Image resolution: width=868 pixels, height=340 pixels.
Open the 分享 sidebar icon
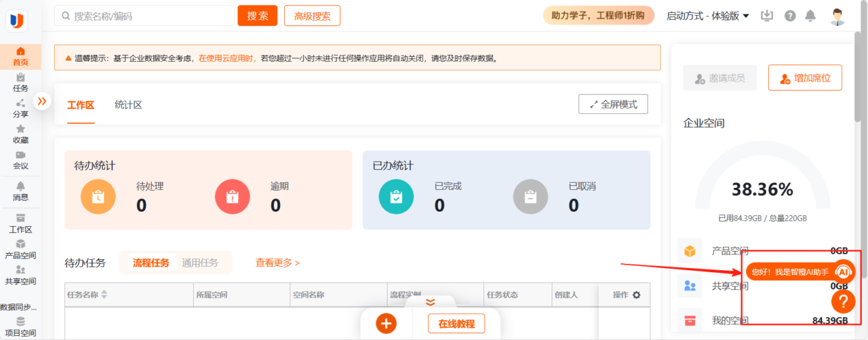pyautogui.click(x=20, y=103)
